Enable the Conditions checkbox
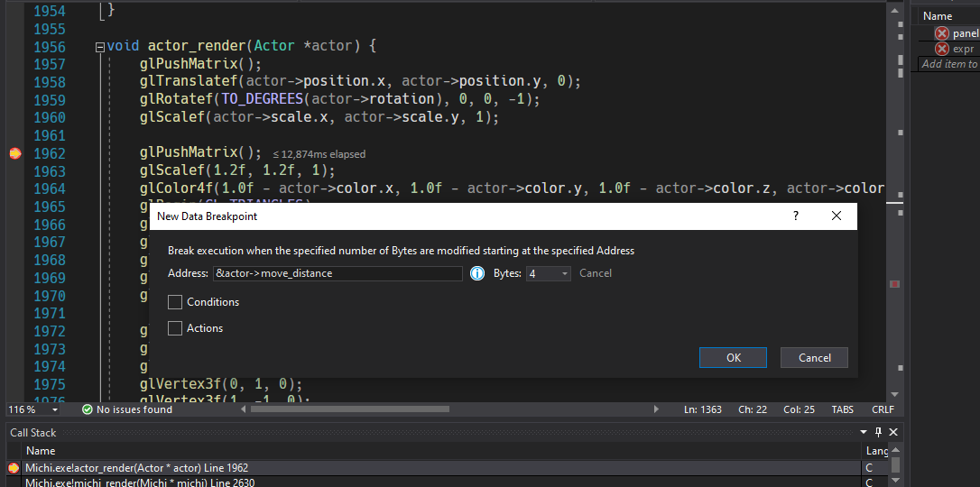Screen dimensions: 980x487 coord(175,302)
